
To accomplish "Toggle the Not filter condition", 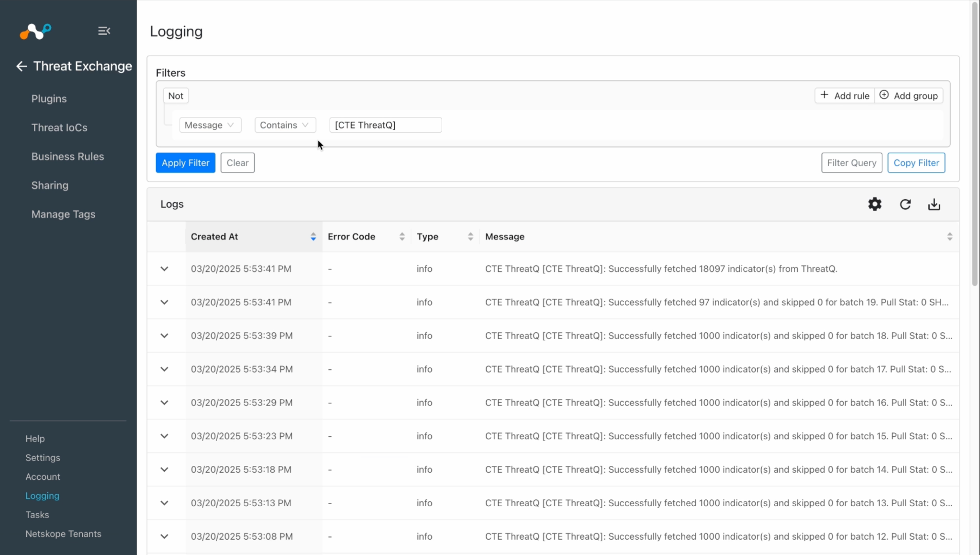I will [x=176, y=96].
